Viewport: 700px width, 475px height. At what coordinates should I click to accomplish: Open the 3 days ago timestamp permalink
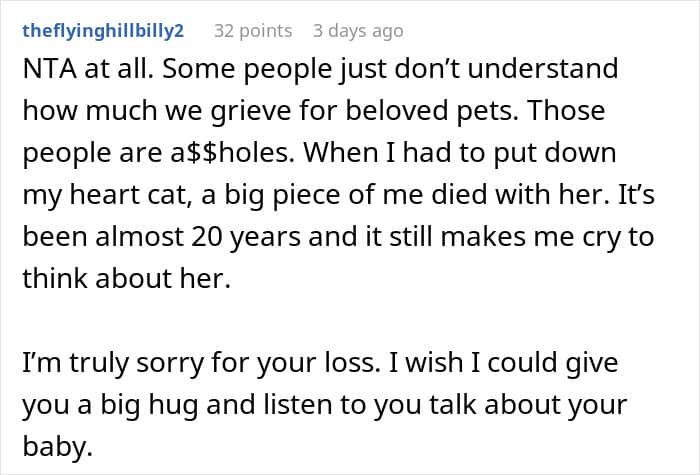(x=358, y=31)
